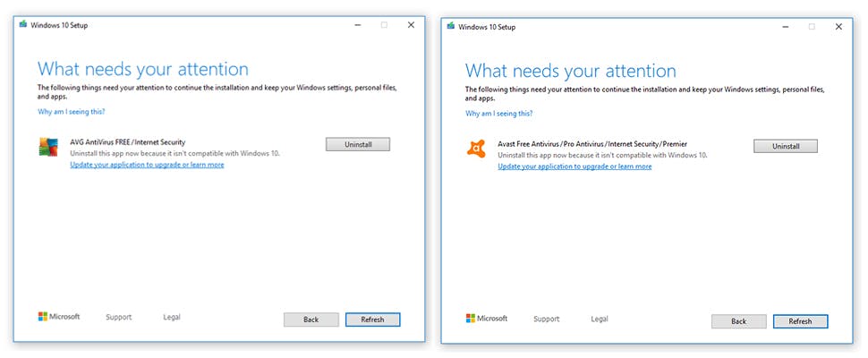Minimize the Avast Windows 10 Setup window
The height and width of the screenshot is (358, 868).
[x=786, y=27]
